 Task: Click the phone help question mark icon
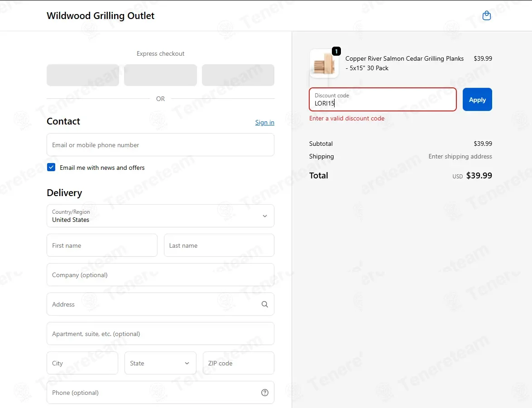(265, 393)
